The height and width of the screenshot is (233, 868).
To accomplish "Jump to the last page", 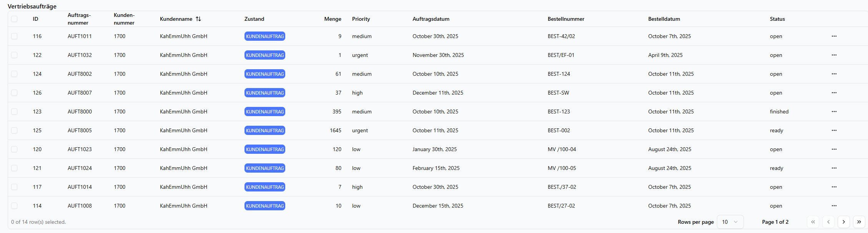I will pos(859,222).
